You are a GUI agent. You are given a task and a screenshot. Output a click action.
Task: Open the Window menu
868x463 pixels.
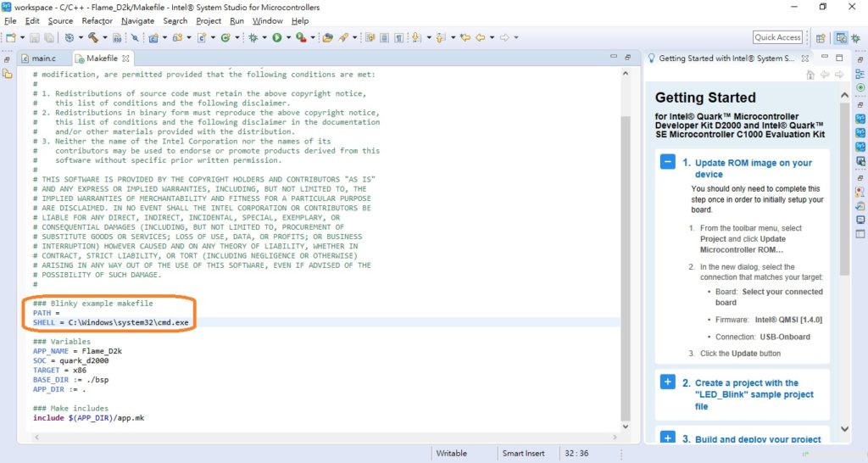click(267, 20)
